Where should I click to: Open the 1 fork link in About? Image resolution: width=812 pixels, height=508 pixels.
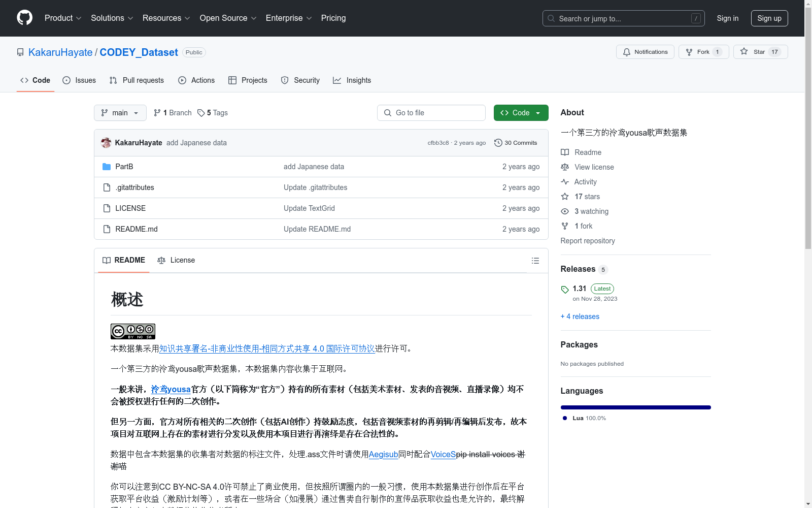tap(577, 226)
